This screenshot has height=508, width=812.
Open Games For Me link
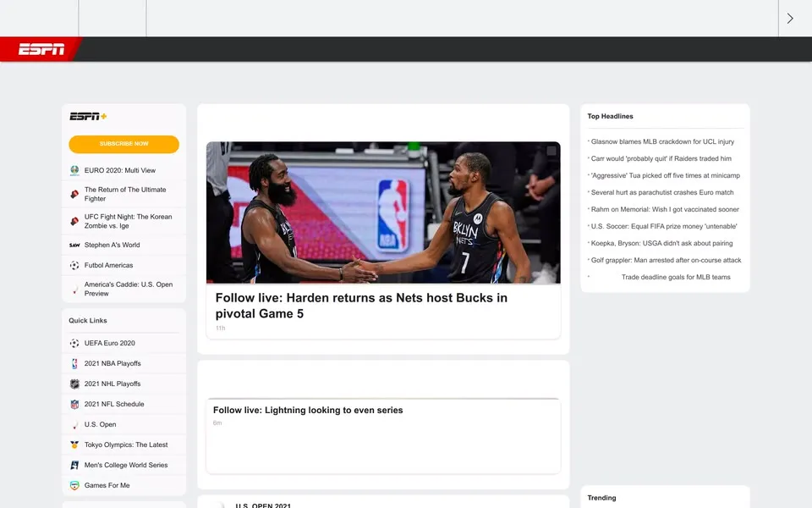pos(107,485)
